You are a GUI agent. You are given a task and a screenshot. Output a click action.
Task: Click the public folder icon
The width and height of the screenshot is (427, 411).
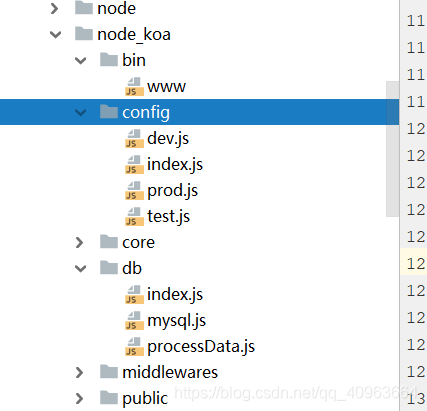[x=109, y=398]
